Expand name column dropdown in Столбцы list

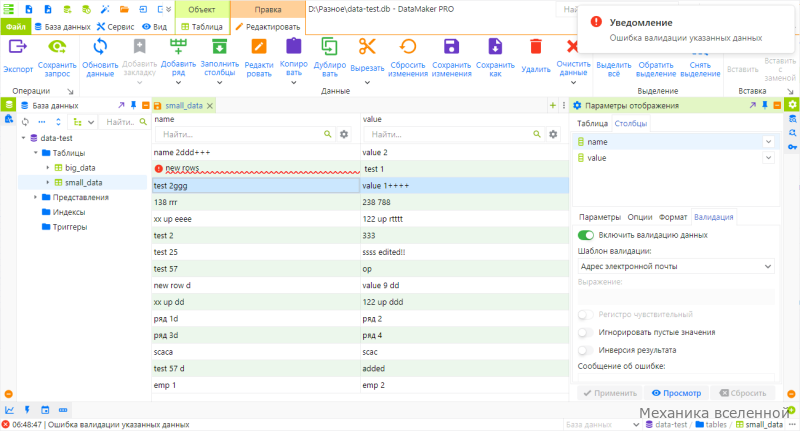(768, 142)
